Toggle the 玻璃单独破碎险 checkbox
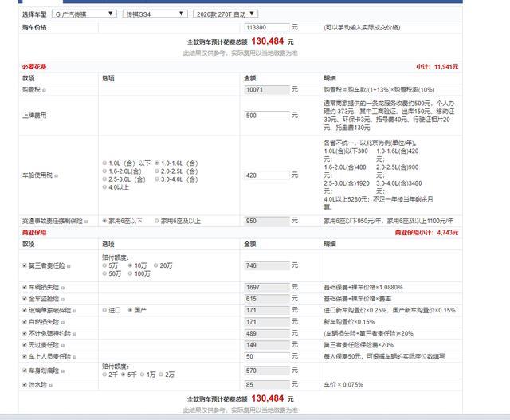 (25, 310)
